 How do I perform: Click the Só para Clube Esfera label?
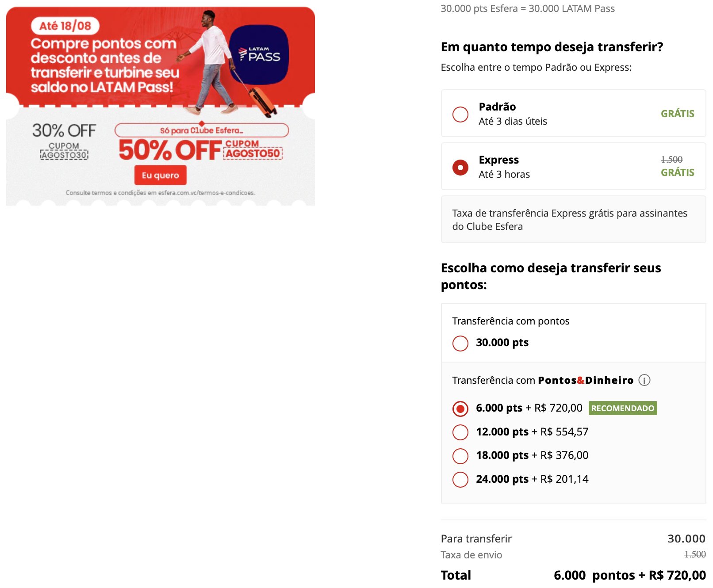(x=202, y=130)
